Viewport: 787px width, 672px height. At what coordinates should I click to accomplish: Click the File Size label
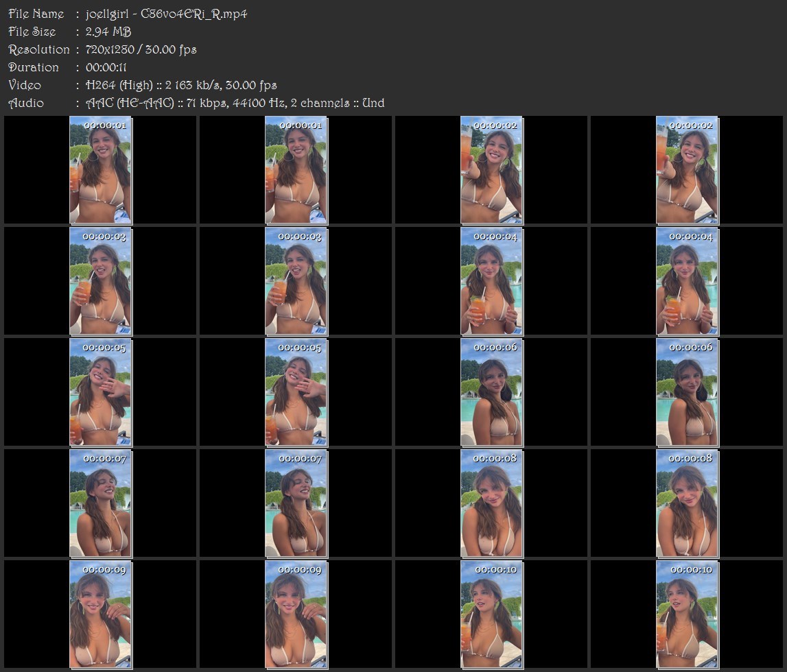pos(32,32)
